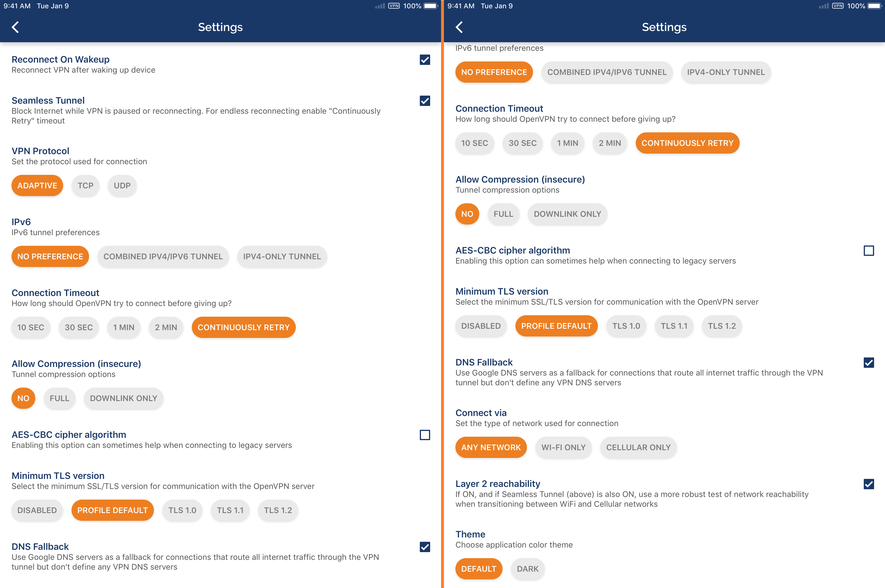
Task: Select TLS 1.2 minimum TLS version
Action: coord(722,326)
